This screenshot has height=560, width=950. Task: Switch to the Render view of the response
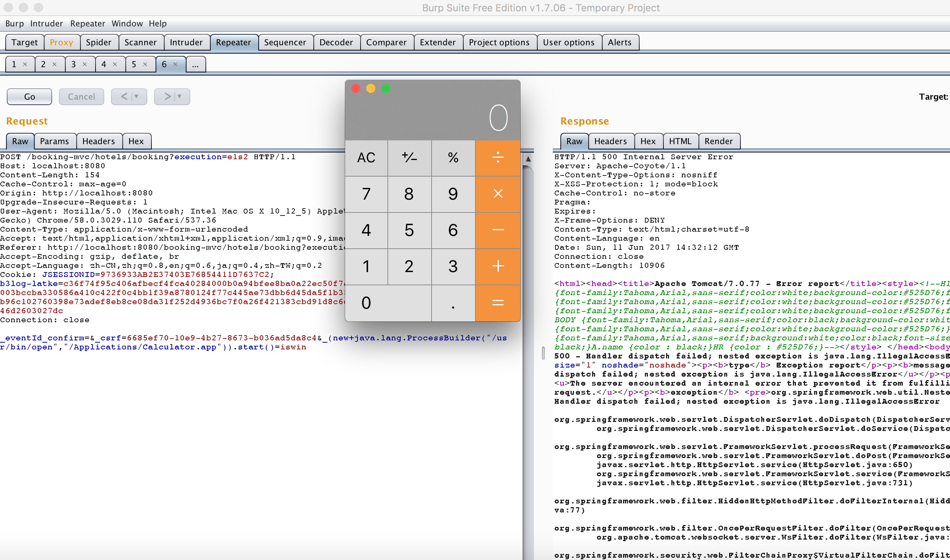719,141
